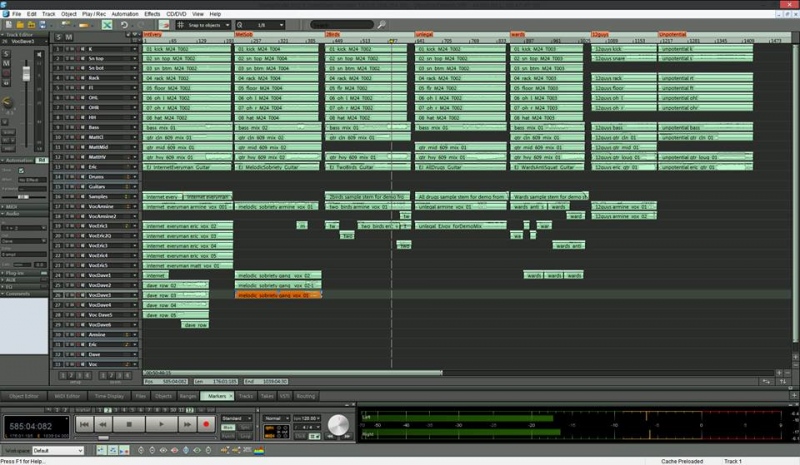Click the grid snap icon
This screenshot has width=800, height=465.
(180, 25)
